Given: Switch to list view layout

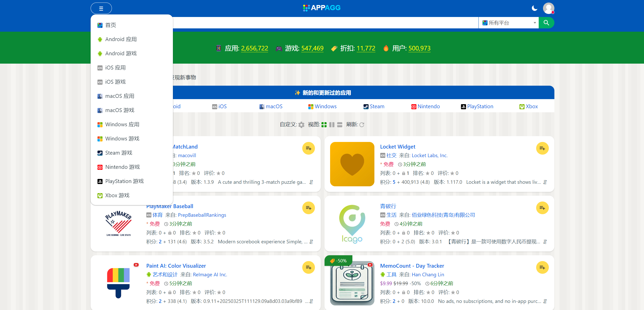Looking at the screenshot, I should pos(340,125).
